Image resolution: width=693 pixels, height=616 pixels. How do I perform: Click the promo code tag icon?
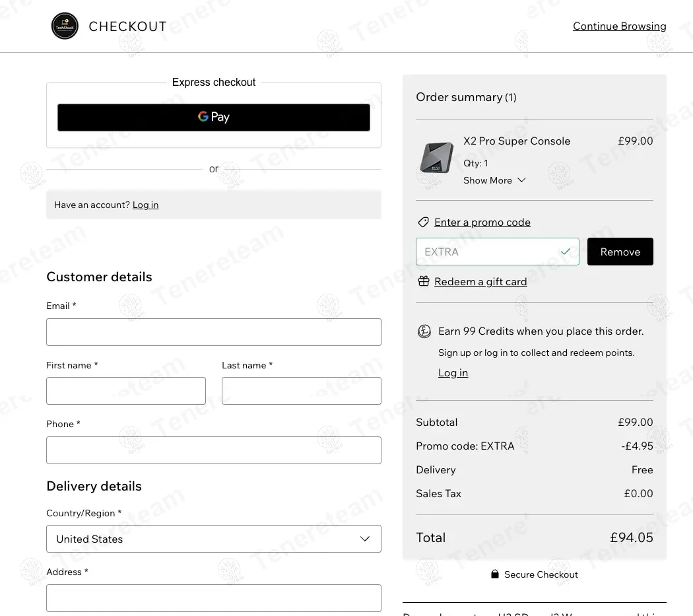coord(424,222)
